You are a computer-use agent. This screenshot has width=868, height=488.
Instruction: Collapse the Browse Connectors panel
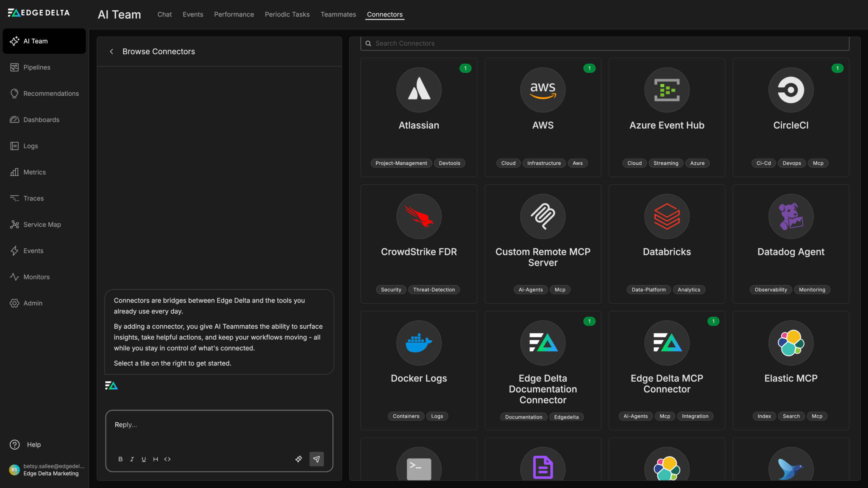pos(111,51)
